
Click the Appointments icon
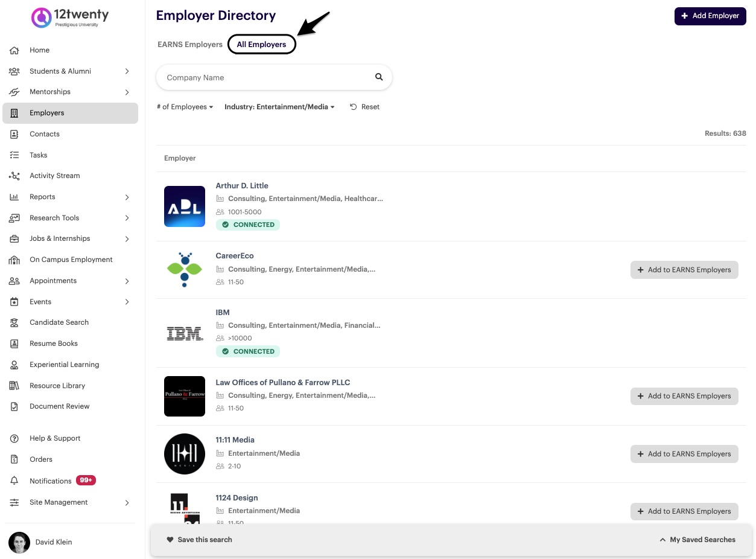pyautogui.click(x=14, y=281)
